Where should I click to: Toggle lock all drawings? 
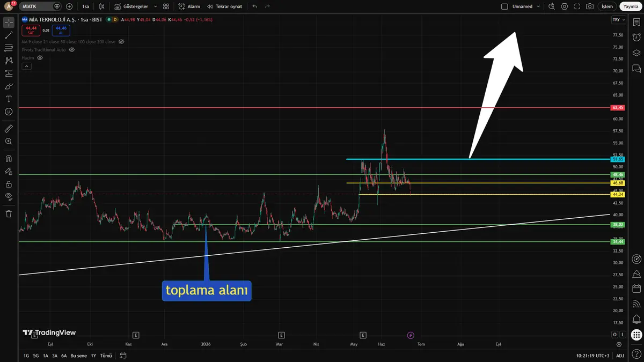tap(9, 184)
